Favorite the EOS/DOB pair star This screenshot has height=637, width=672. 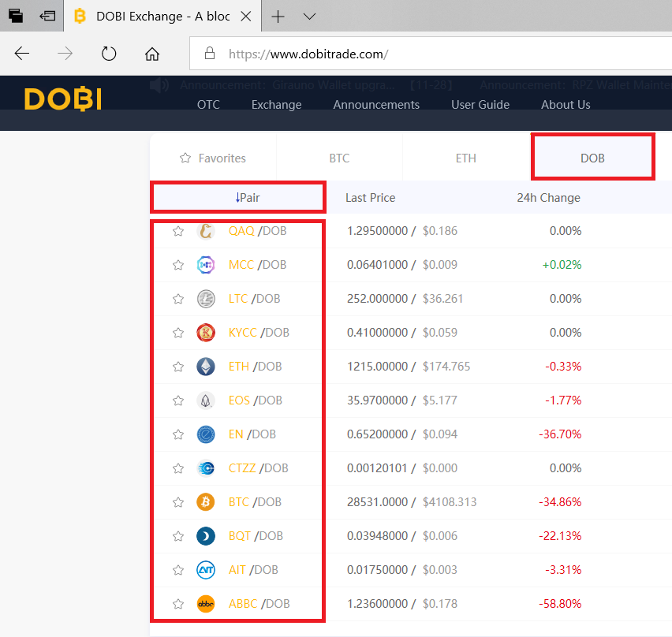pos(178,400)
